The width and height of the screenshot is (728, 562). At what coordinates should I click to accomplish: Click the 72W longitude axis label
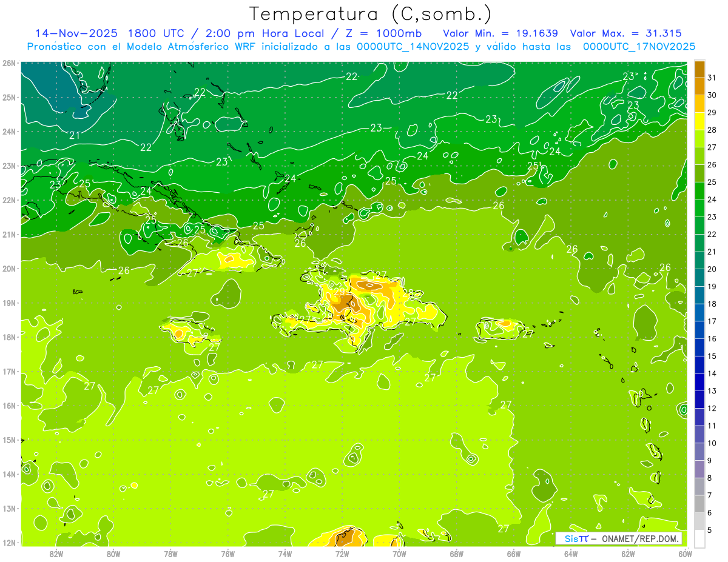(342, 553)
